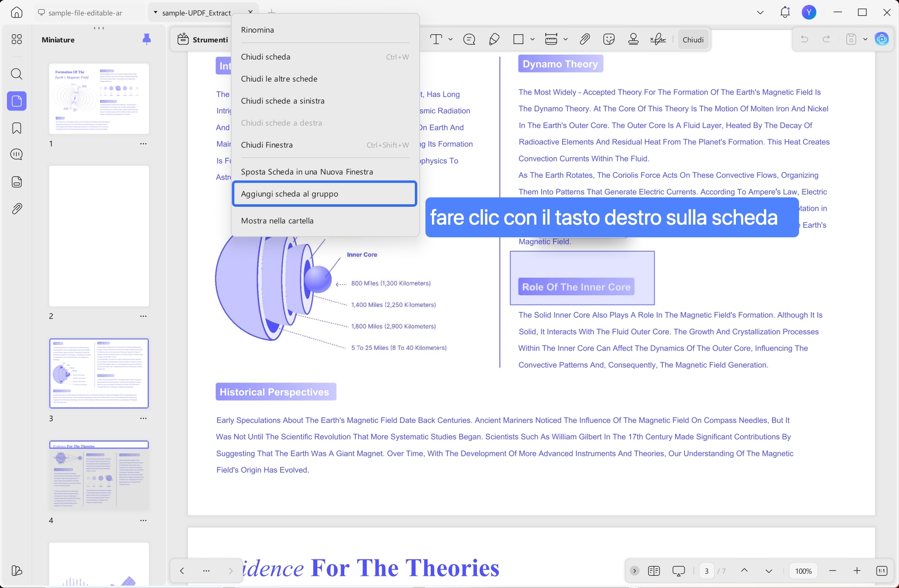
Task: Select Chiudi le altre schede
Action: tap(325, 79)
